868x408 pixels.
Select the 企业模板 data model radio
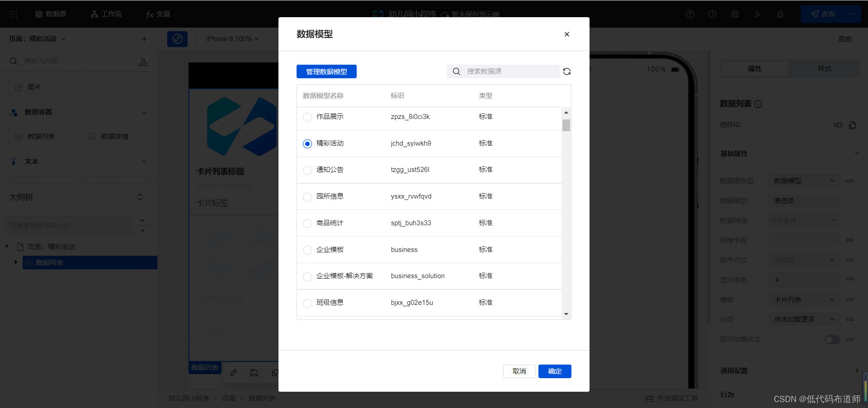pos(307,250)
